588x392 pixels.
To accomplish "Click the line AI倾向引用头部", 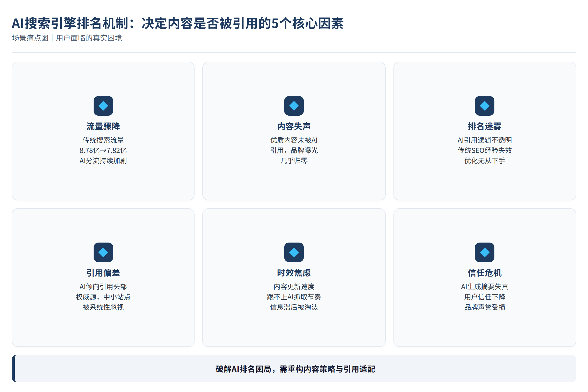I will 103,286.
